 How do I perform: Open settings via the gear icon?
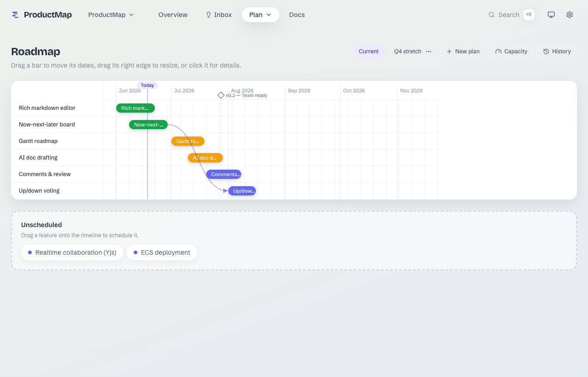tap(570, 15)
